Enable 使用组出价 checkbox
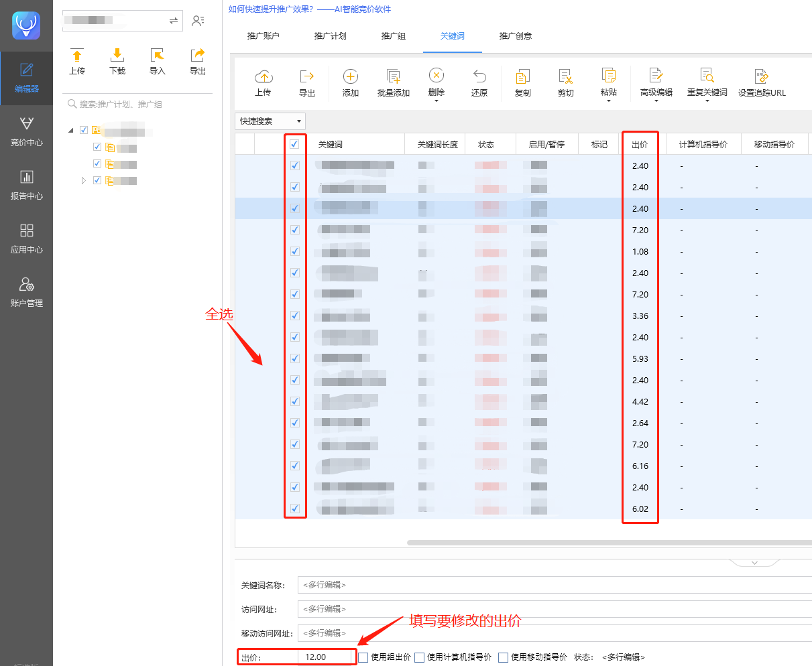Viewport: 812px width, 666px height. point(363,657)
